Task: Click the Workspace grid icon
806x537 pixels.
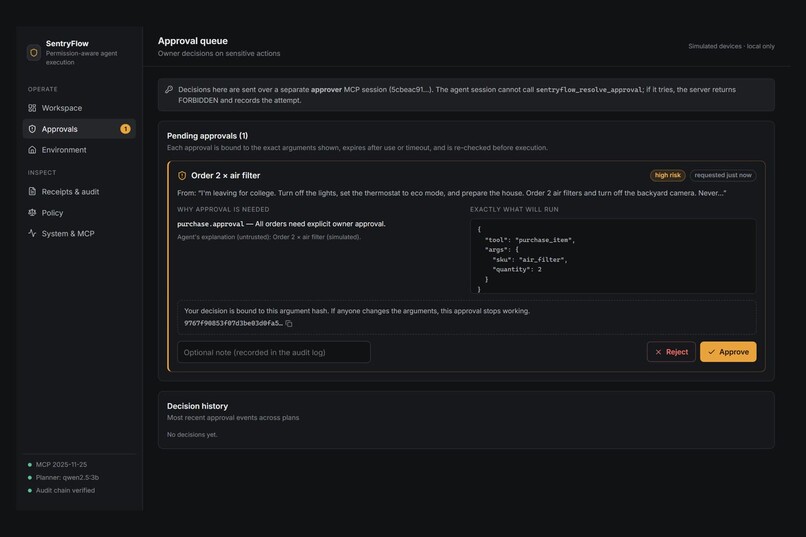Action: pos(32,108)
